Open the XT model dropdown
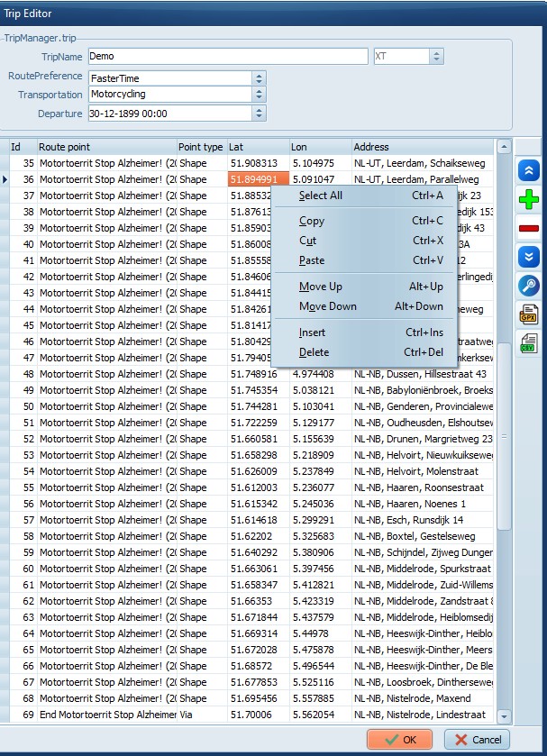Viewport: 547px width, 756px height. [x=436, y=57]
